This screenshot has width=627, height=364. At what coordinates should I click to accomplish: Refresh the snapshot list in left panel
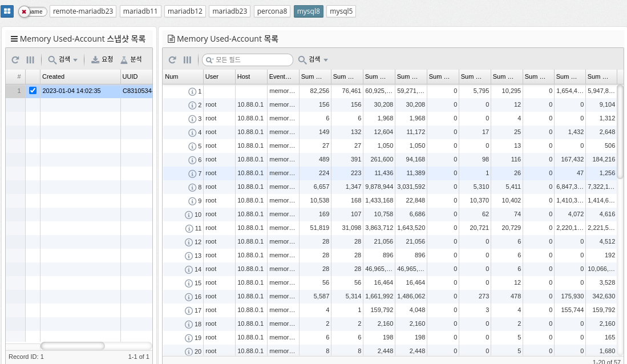coord(15,60)
